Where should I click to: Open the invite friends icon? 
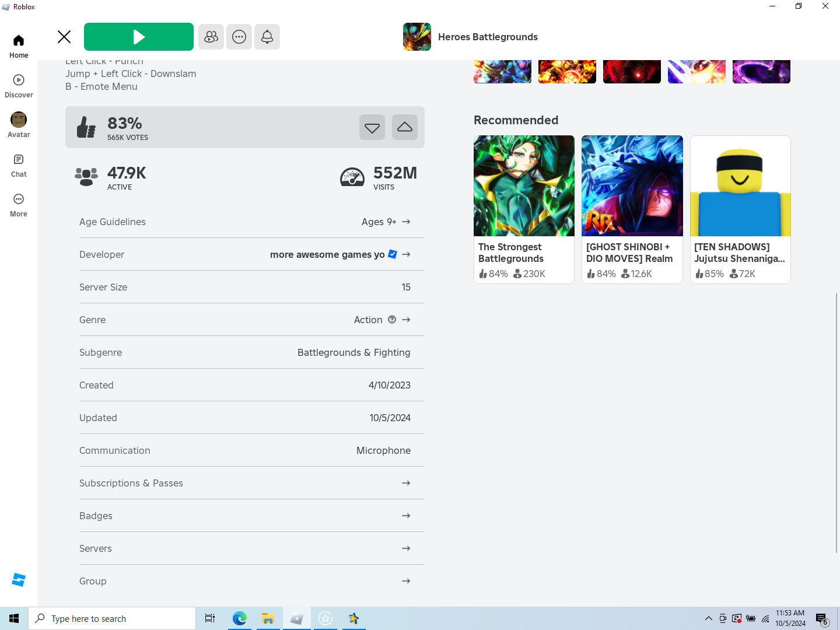[x=211, y=37]
